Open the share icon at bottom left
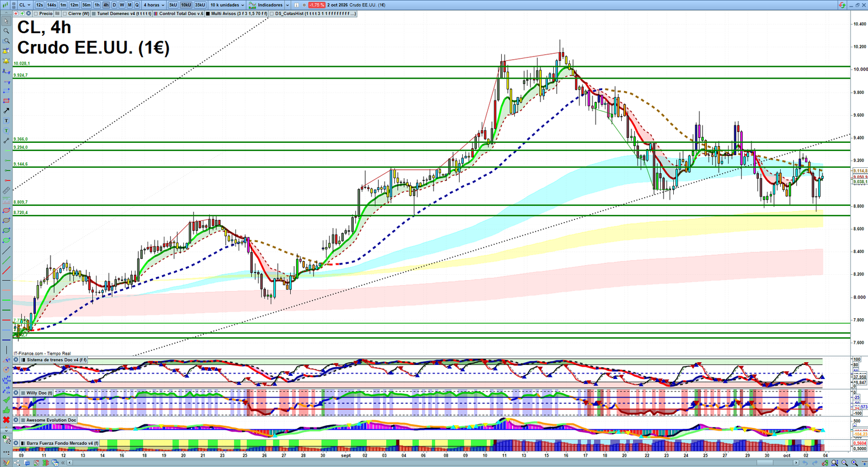 coord(17,463)
